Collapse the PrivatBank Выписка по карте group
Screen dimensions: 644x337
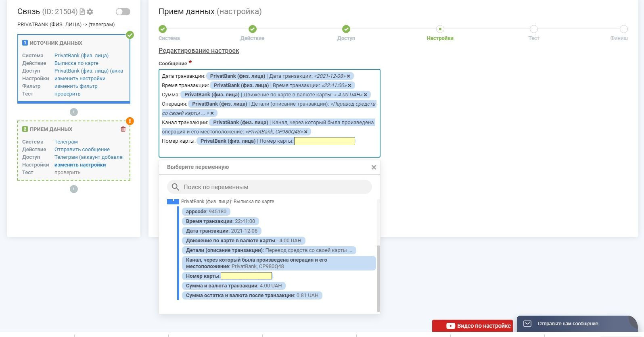(173, 201)
